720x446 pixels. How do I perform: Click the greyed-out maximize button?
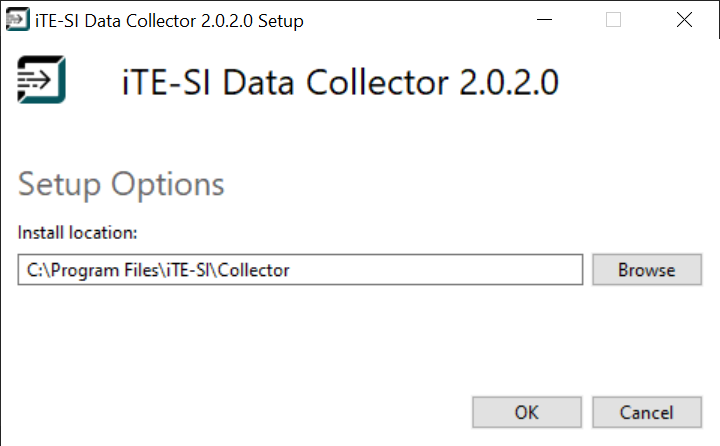614,20
